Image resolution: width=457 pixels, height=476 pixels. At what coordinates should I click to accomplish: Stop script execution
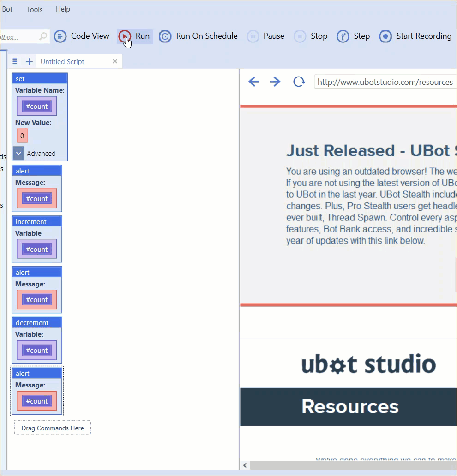coord(311,36)
